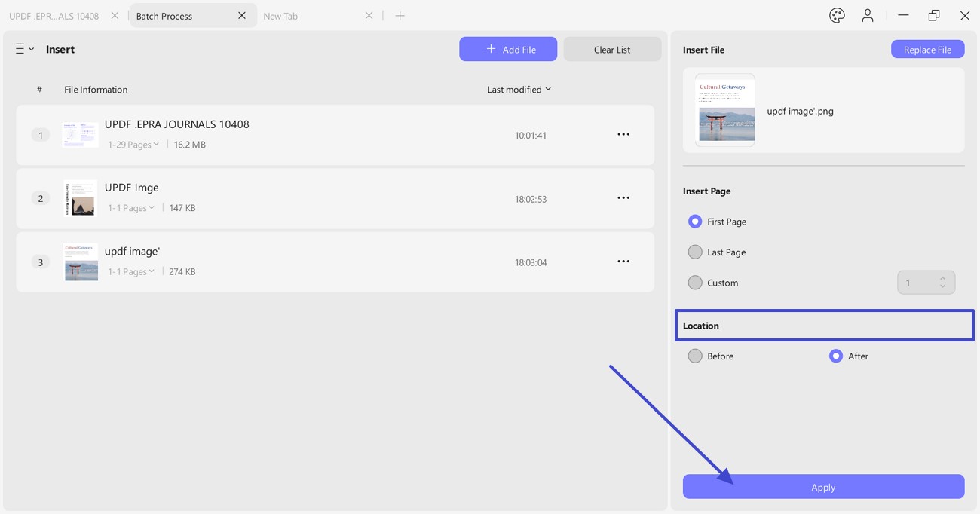This screenshot has height=514, width=980.
Task: Click the Add File button
Action: tap(508, 49)
